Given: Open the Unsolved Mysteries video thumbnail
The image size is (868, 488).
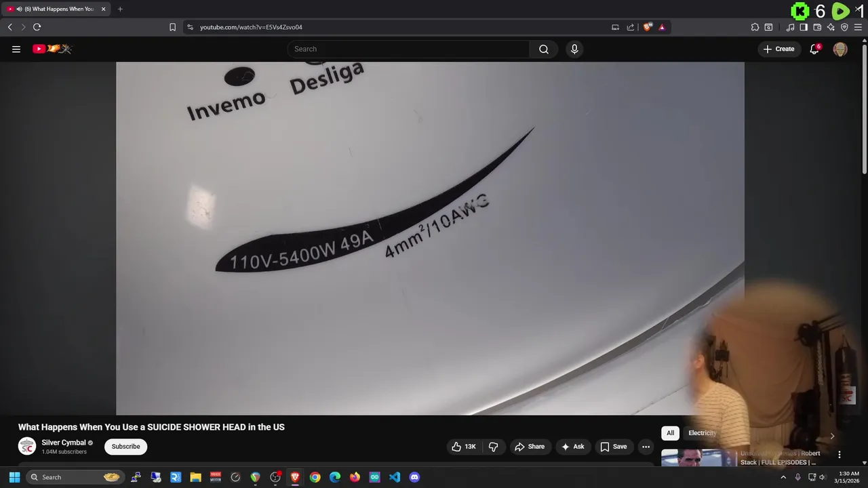Looking at the screenshot, I should point(698,457).
